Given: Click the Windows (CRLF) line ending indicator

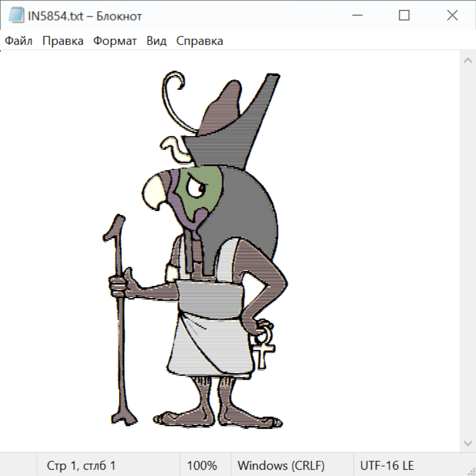Looking at the screenshot, I should [x=281, y=465].
